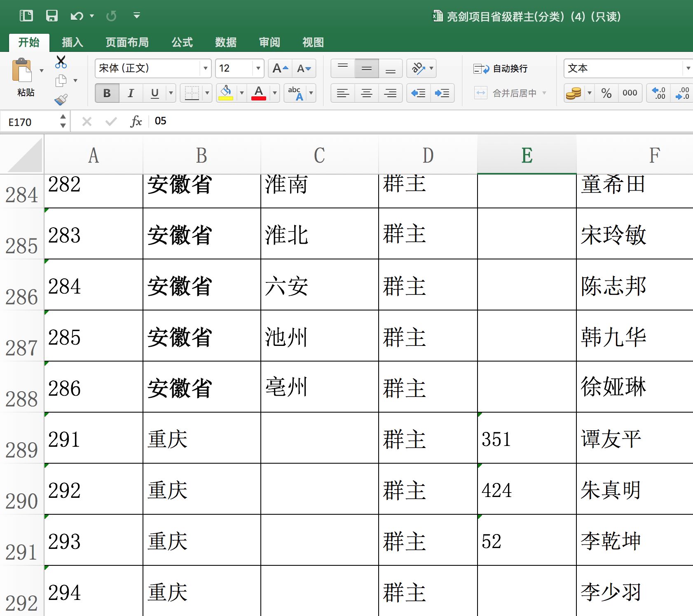This screenshot has height=616, width=693.
Task: Open the underline style dropdown
Action: (x=171, y=93)
